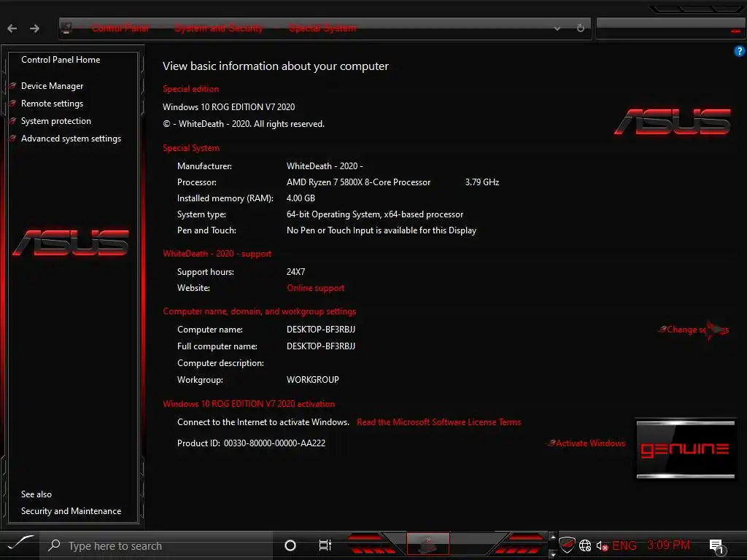Viewport: 747px width, 560px height.
Task: Open Advanced system settings
Action: (71, 139)
